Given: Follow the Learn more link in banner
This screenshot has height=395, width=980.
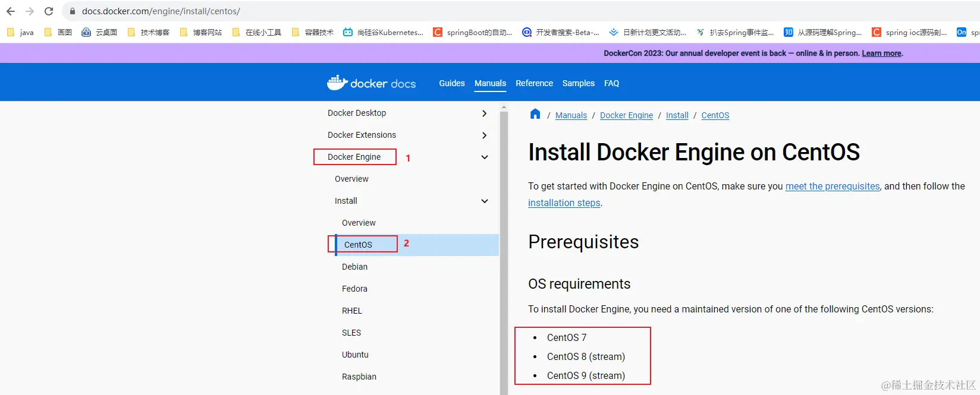Looking at the screenshot, I should pyautogui.click(x=881, y=53).
